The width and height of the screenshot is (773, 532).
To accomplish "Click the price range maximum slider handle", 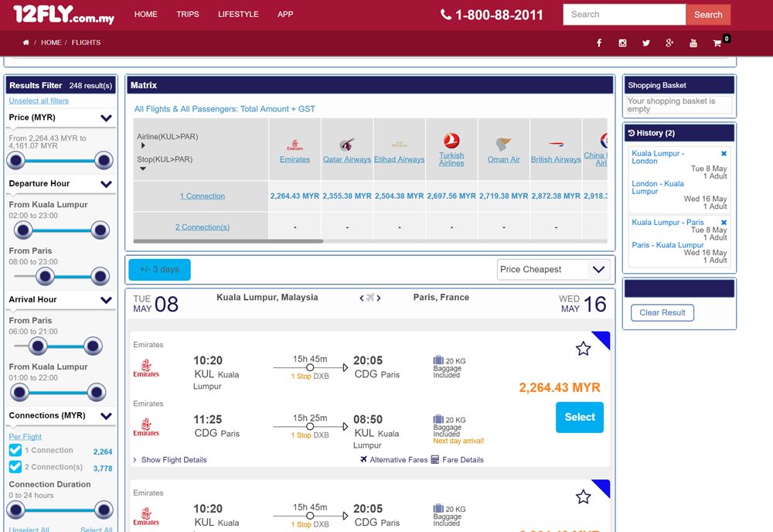I will [104, 160].
